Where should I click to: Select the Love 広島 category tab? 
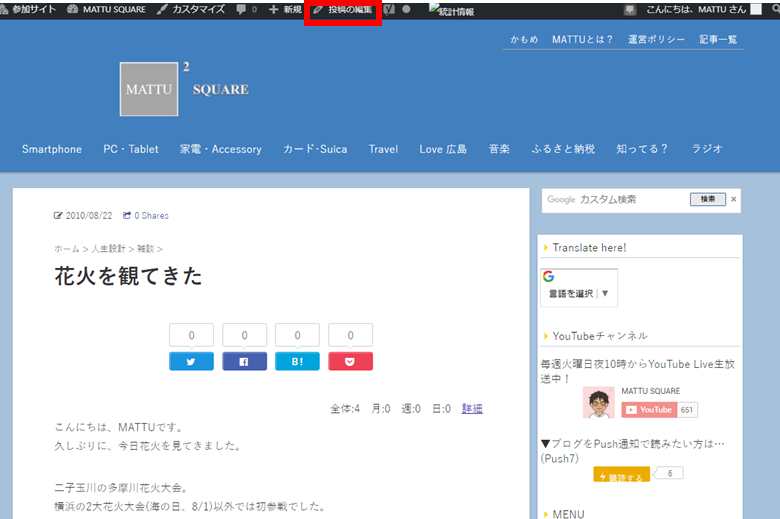tap(443, 149)
